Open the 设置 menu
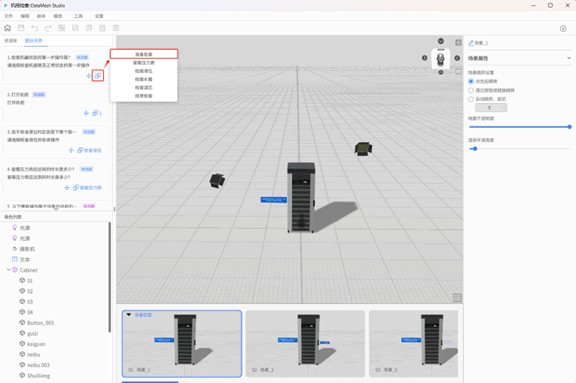Image resolution: width=576 pixels, height=383 pixels. click(x=99, y=16)
